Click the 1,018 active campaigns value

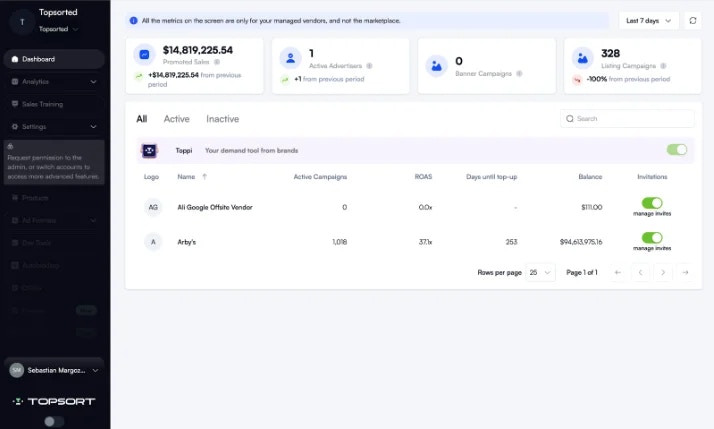340,242
